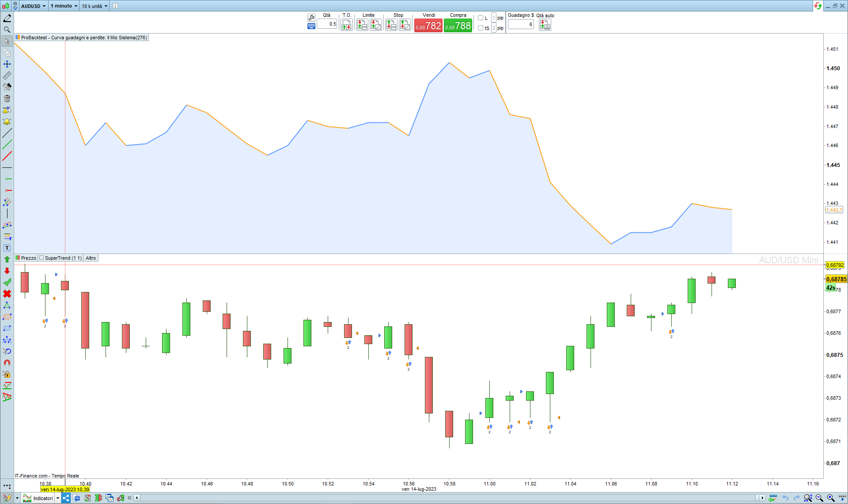The height and width of the screenshot is (504, 848).
Task: Enable the L limit checkbox
Action: [481, 18]
